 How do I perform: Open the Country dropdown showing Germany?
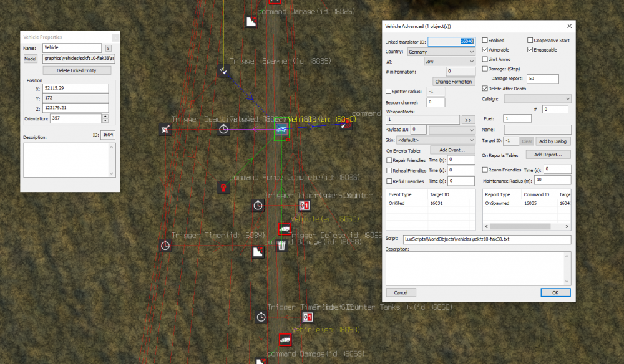(x=441, y=52)
